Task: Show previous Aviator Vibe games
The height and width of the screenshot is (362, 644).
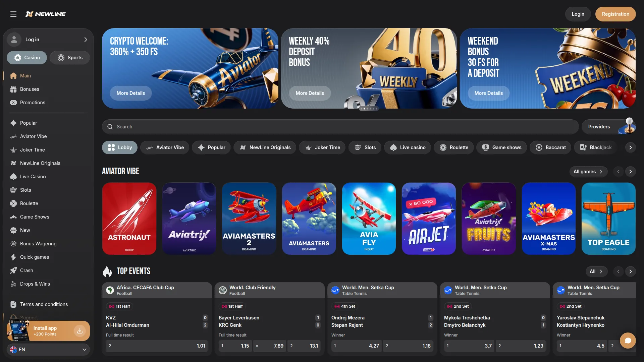Action: 619,172
